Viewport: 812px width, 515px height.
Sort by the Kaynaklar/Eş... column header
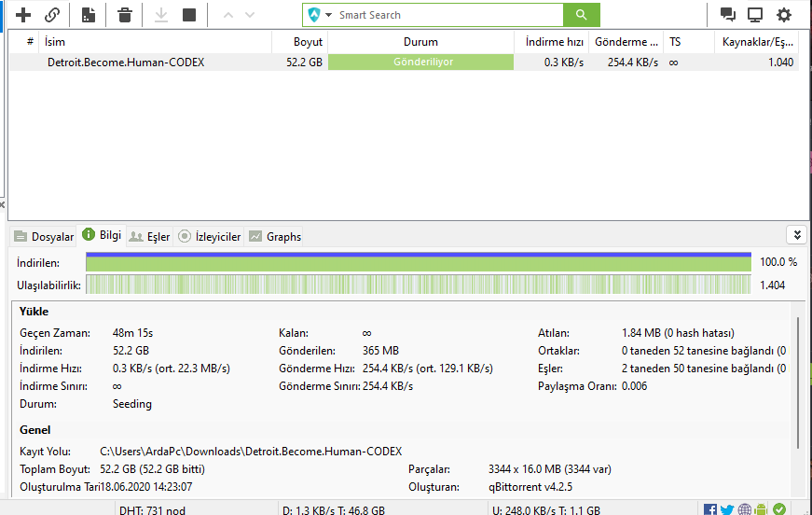click(758, 42)
